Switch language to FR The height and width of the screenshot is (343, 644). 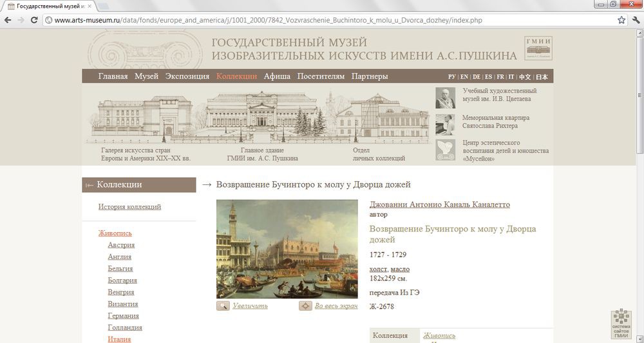[500, 77]
